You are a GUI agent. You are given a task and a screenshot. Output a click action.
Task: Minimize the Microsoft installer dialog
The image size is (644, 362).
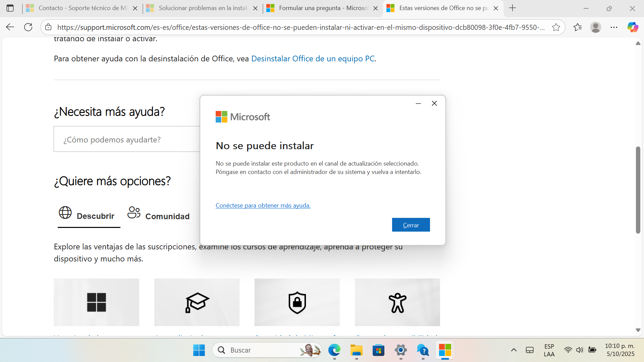tap(418, 103)
